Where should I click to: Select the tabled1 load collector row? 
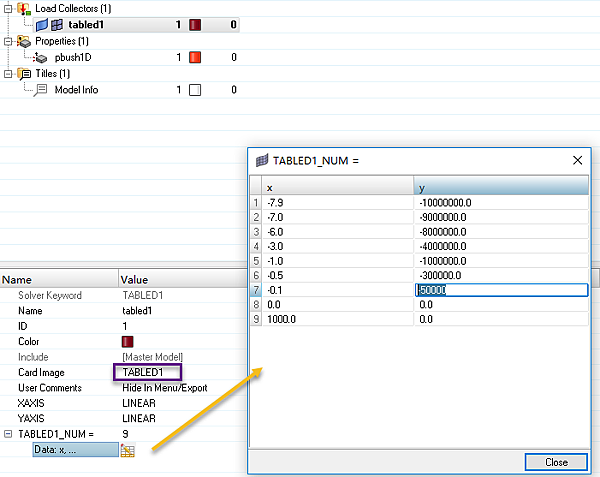[x=137, y=25]
